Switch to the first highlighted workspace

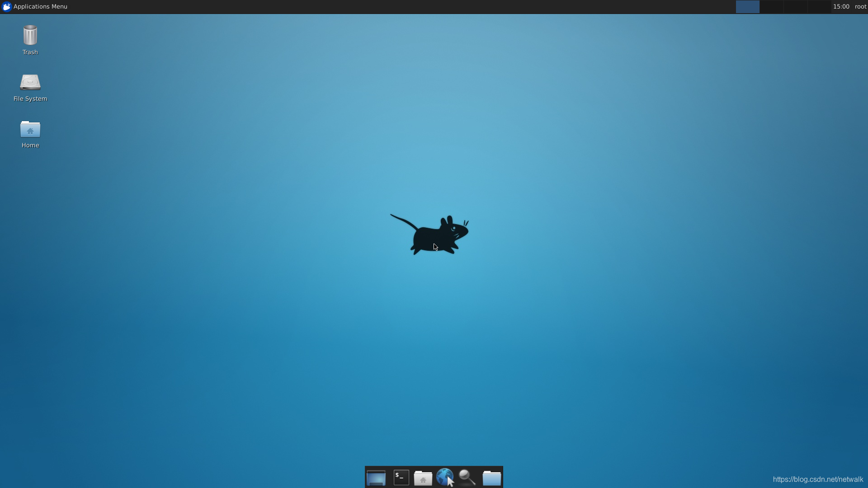pos(748,6)
